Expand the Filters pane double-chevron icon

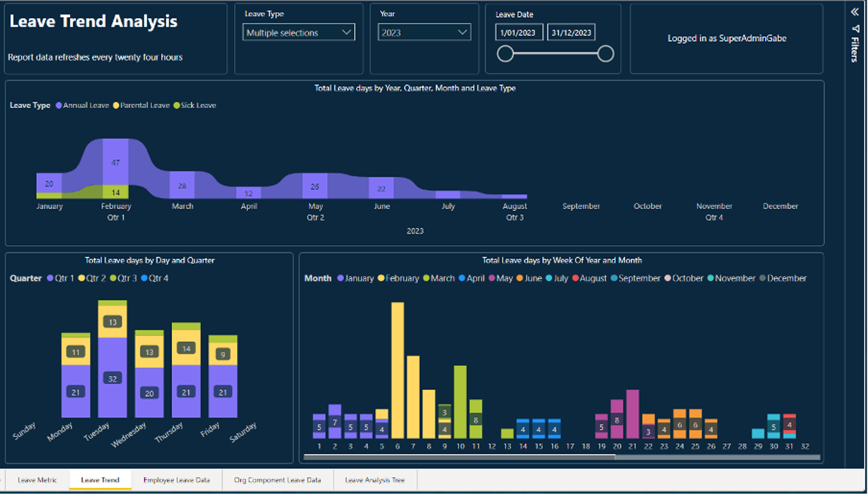(854, 12)
